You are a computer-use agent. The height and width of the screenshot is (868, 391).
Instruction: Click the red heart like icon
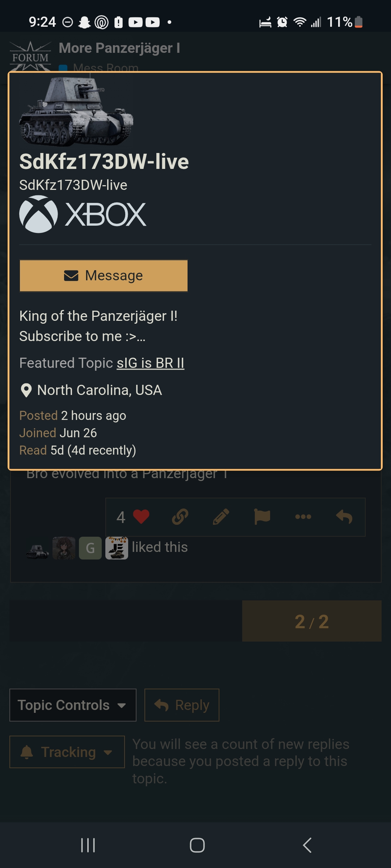(141, 516)
